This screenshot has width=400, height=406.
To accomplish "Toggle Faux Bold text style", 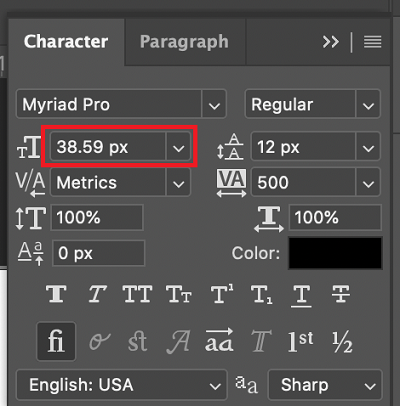I will (x=56, y=294).
